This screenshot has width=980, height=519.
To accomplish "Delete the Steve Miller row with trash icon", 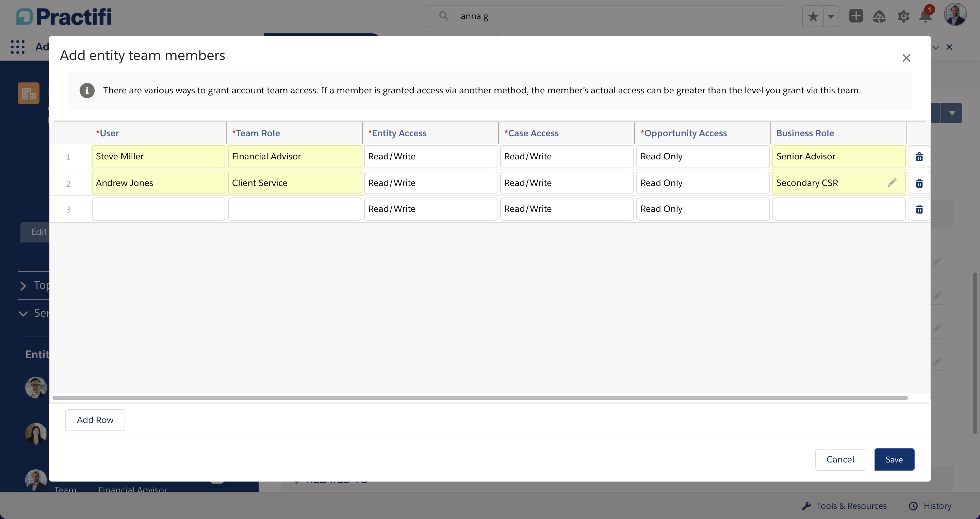I will (919, 157).
